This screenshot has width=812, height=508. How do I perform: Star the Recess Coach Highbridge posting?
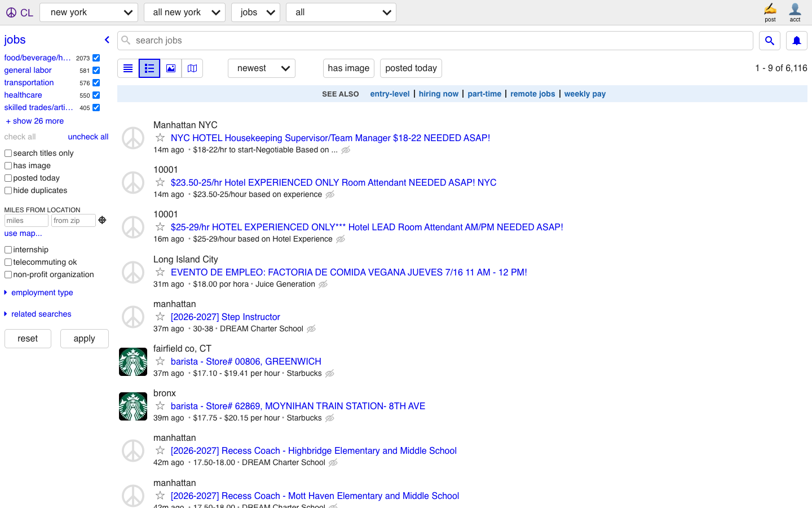(160, 450)
